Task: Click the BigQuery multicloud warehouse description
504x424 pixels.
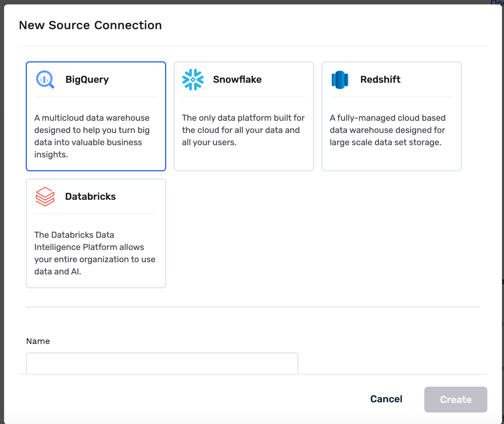Action: 92,136
